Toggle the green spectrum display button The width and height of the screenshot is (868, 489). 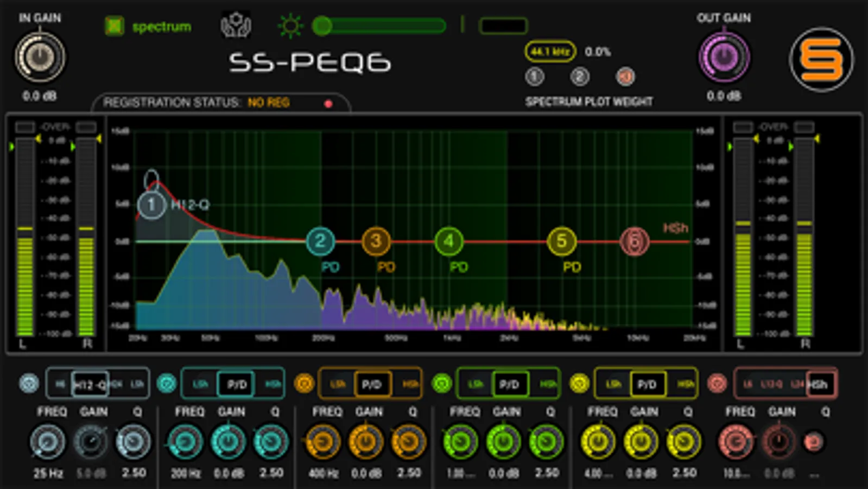pyautogui.click(x=114, y=26)
